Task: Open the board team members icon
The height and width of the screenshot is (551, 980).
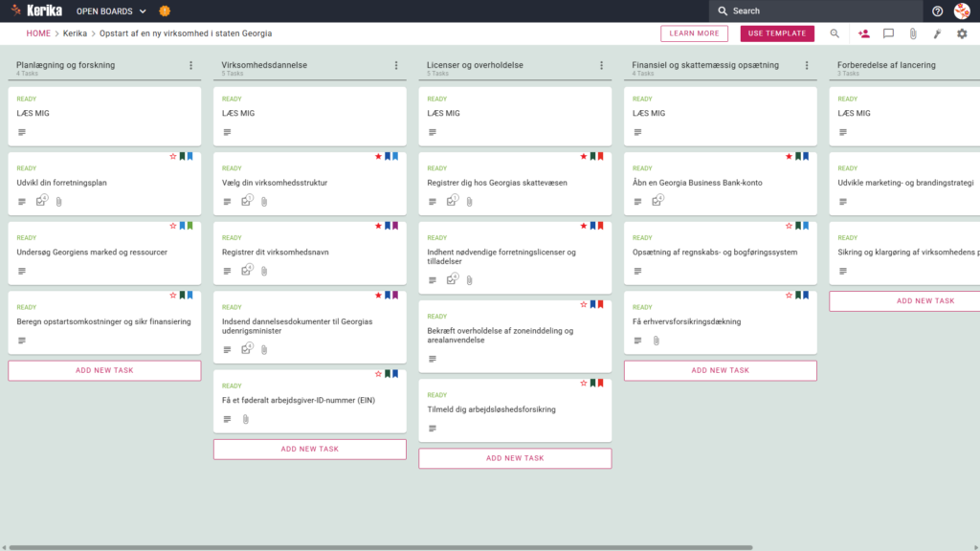Action: 864,33
